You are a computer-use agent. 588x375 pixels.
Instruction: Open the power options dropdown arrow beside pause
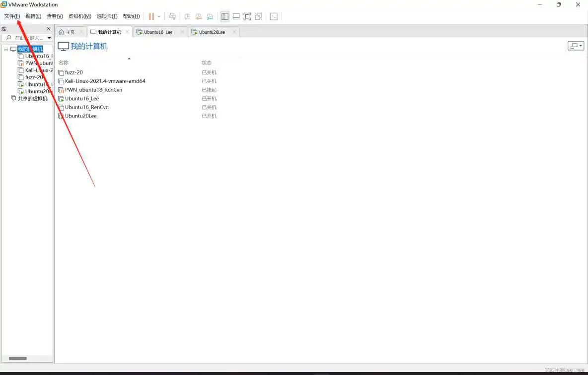click(x=159, y=16)
